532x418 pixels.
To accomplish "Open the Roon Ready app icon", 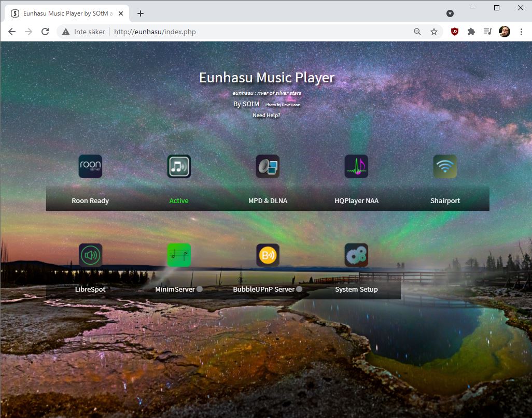I will point(90,166).
